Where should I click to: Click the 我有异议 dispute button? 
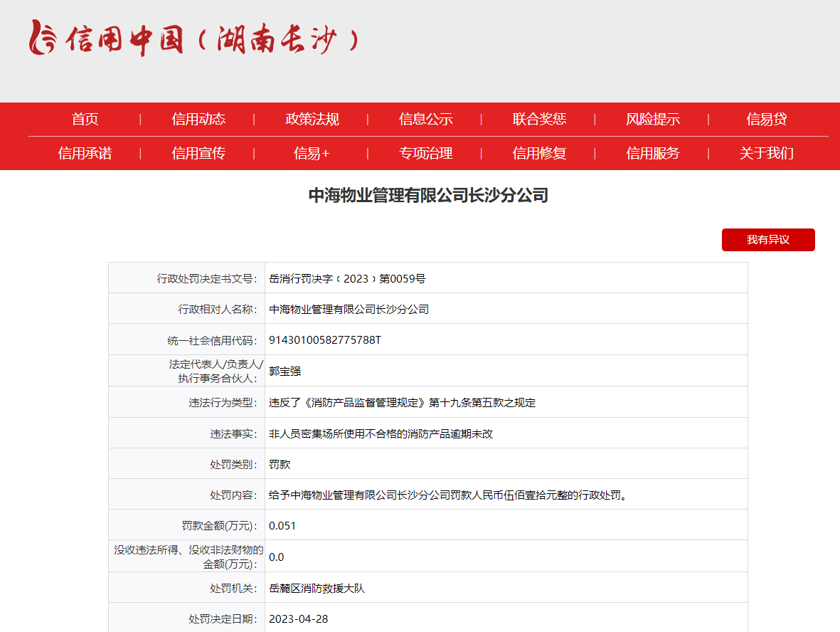(768, 240)
